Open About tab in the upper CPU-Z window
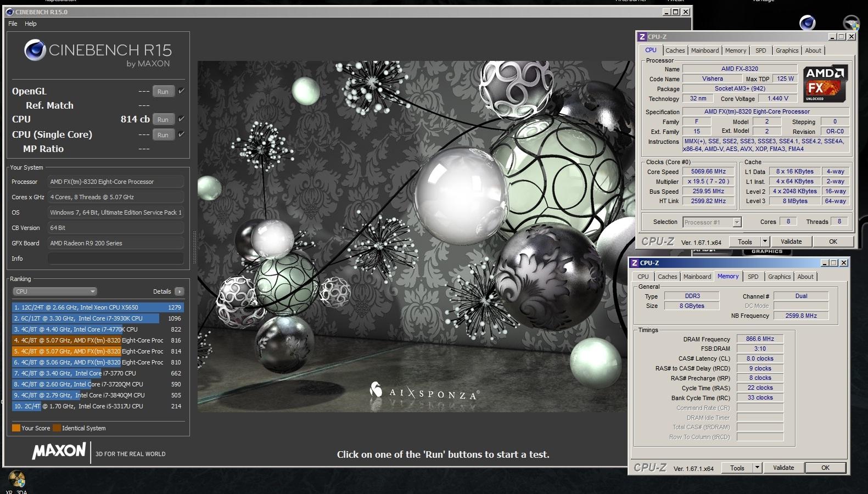Viewport: 868px width, 494px height. (x=813, y=50)
